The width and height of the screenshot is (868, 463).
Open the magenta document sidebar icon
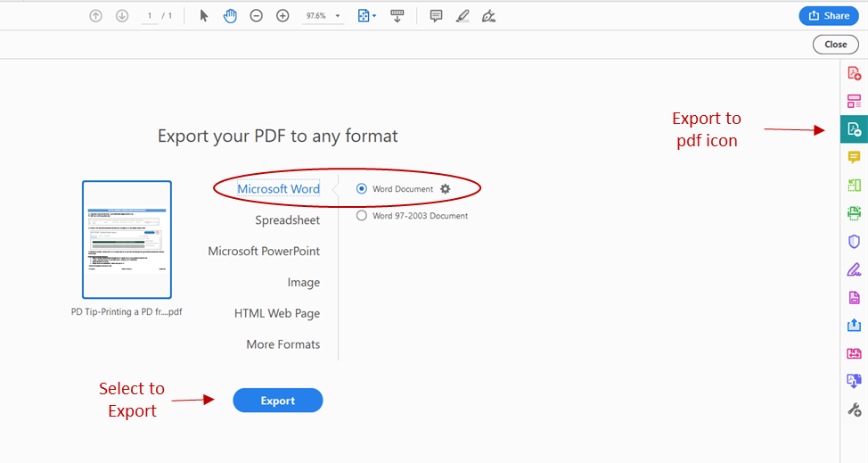point(854,297)
